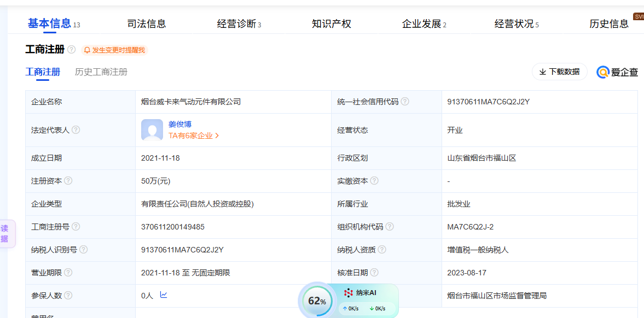Open legal representative 姜俊博 link
Viewport: 644px width, 318px height.
click(180, 124)
